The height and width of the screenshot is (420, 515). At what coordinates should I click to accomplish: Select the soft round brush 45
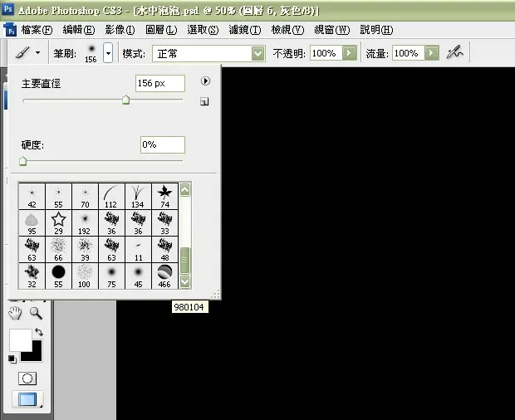tap(138, 276)
